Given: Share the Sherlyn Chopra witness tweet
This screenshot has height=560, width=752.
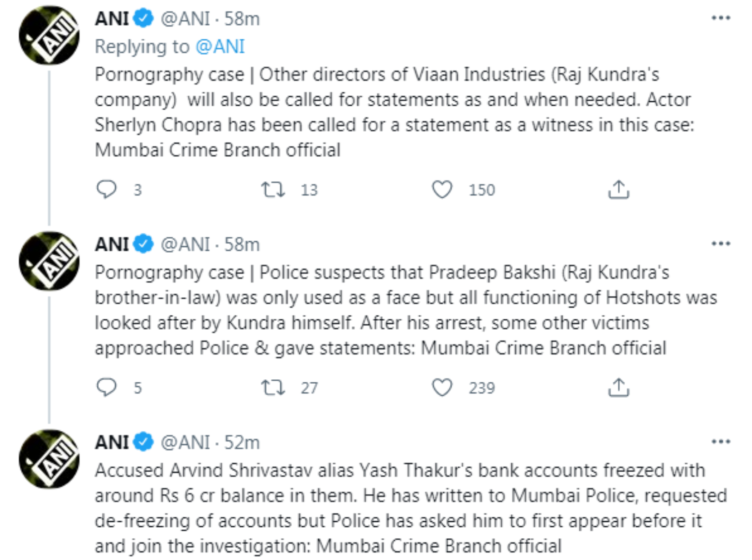Looking at the screenshot, I should pyautogui.click(x=618, y=189).
